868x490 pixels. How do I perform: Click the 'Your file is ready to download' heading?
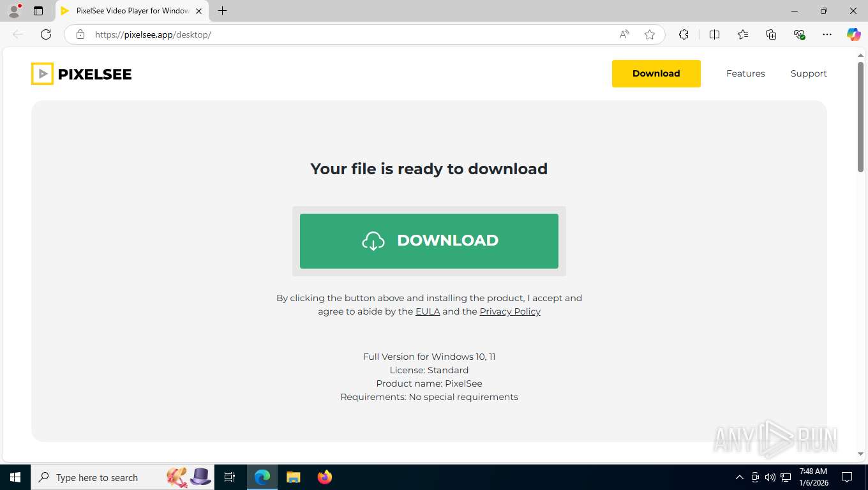coord(429,169)
